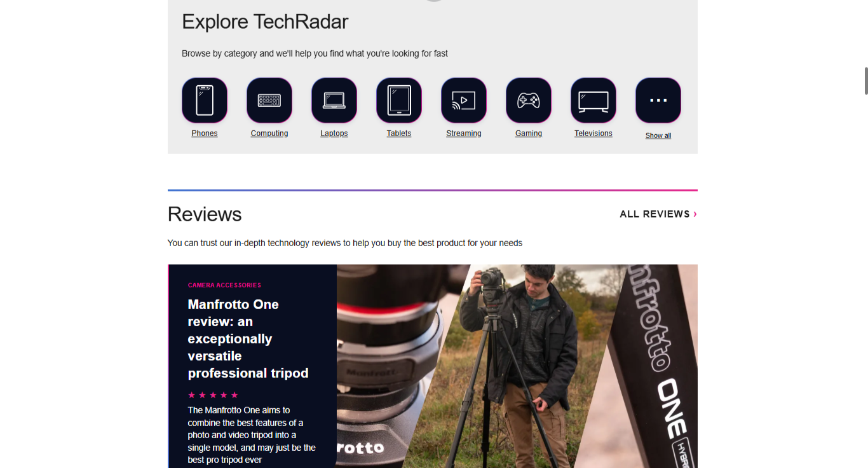Click the Phones label link
This screenshot has height=468, width=868.
pos(205,133)
